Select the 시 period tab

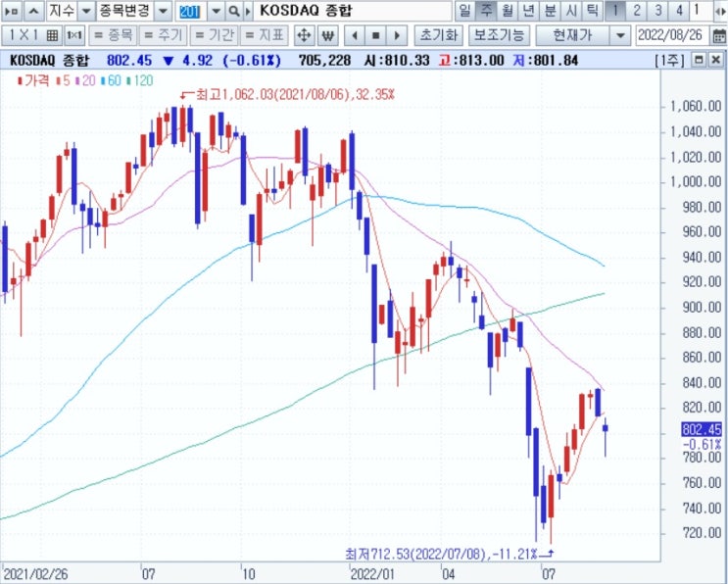(x=571, y=10)
